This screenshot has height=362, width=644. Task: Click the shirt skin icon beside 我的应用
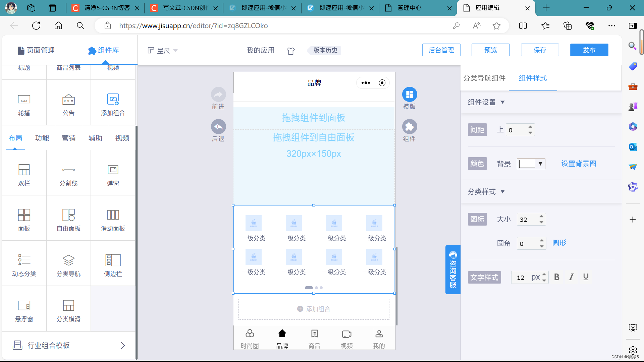click(290, 51)
